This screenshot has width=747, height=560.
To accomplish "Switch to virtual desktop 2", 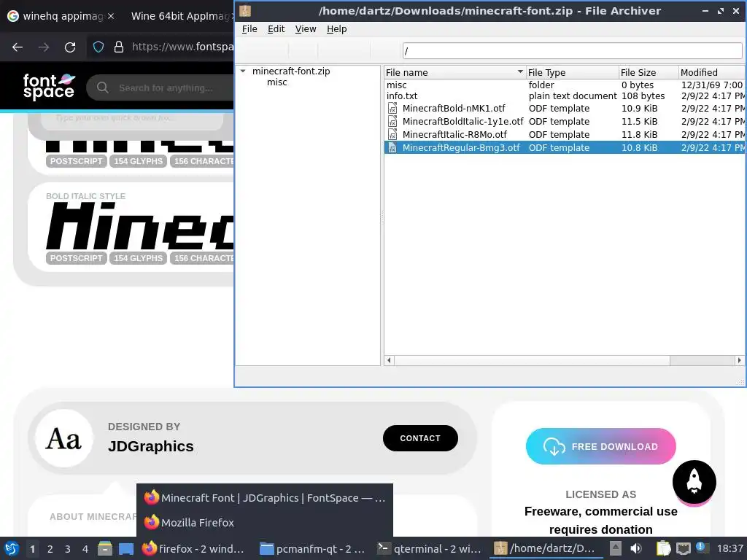I will point(50,549).
